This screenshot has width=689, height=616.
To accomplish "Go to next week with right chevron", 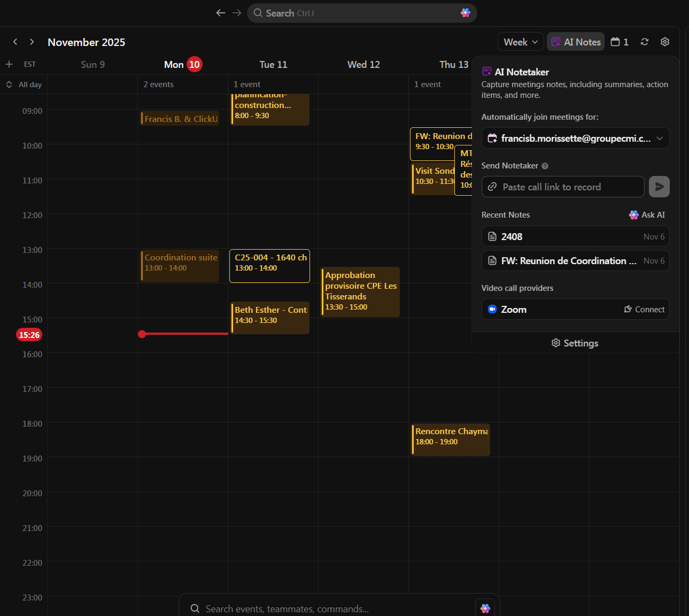I will pos(32,42).
